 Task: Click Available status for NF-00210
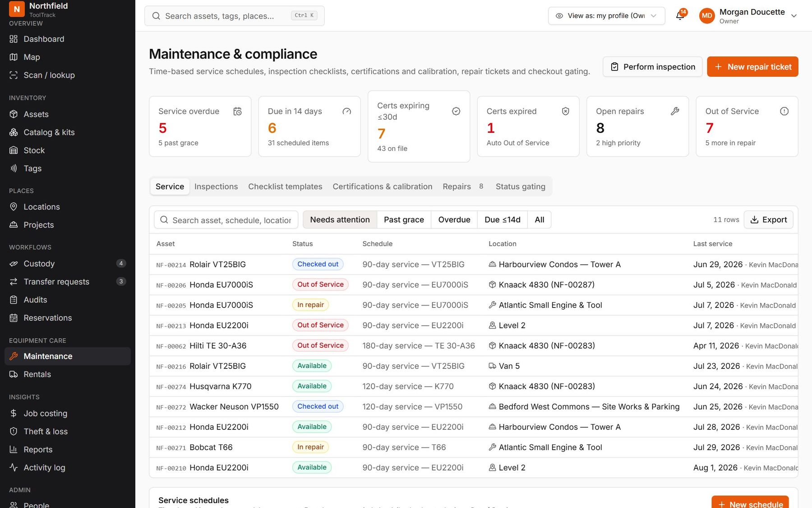click(x=312, y=467)
